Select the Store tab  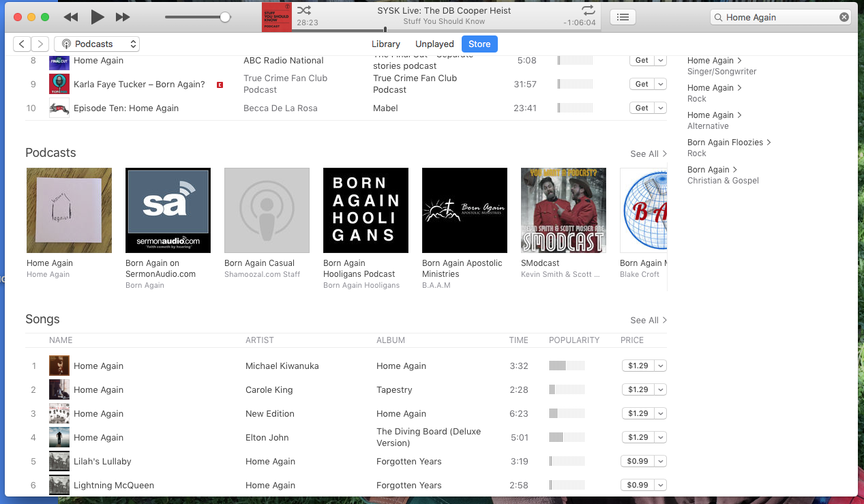point(479,44)
